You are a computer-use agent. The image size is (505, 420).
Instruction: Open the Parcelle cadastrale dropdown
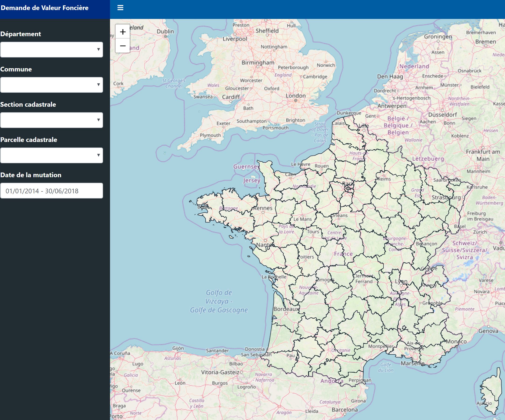[51, 155]
